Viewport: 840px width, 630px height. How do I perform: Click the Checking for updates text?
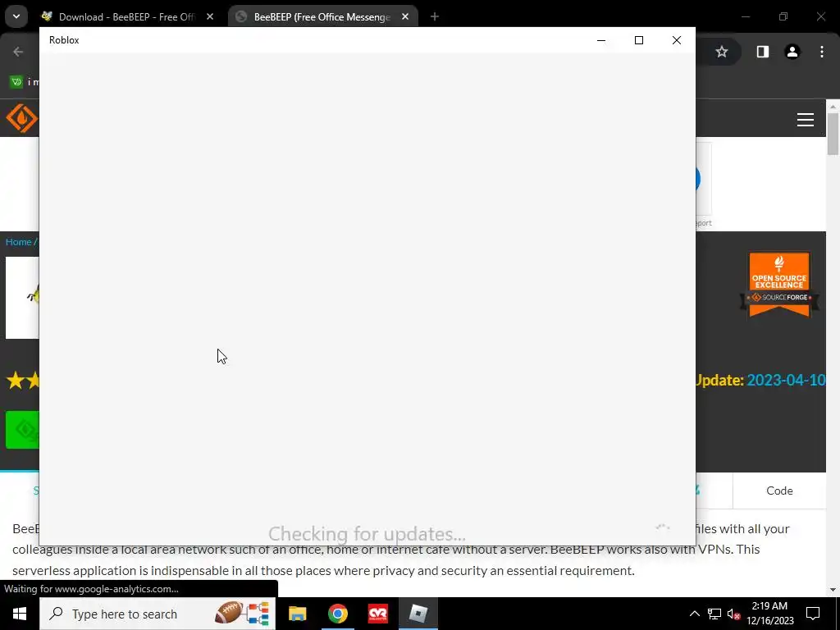coord(367,533)
